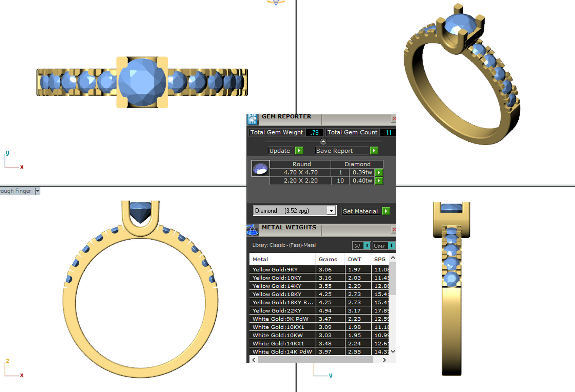Click the green arrow on the 0.39tw row
Image resolution: width=575 pixels, height=392 pixels.
click(379, 172)
